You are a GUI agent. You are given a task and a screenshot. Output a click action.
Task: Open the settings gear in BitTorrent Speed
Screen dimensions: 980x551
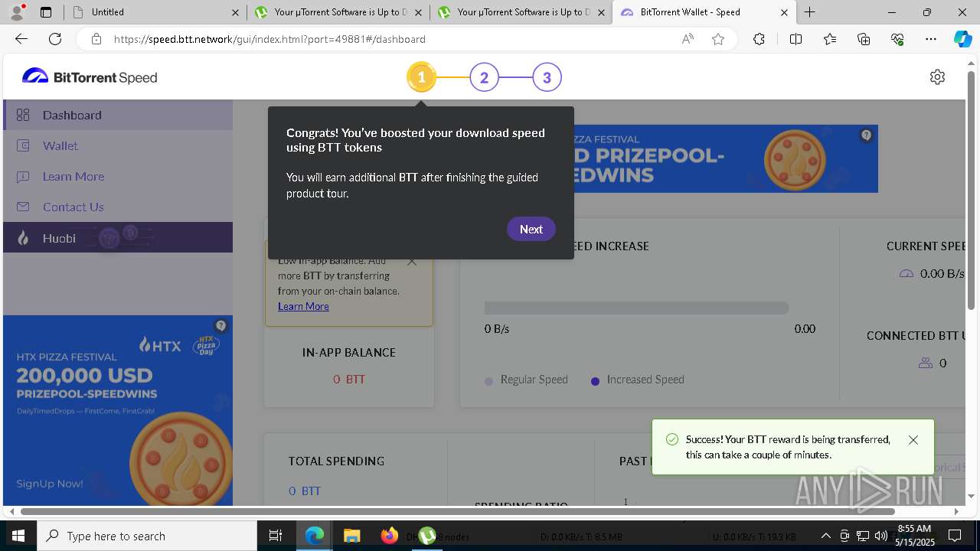point(937,77)
